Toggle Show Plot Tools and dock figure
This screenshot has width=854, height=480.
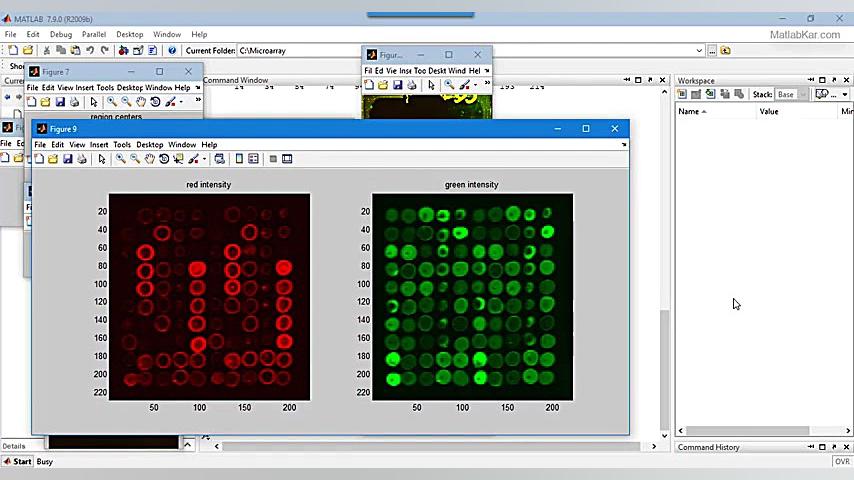point(287,159)
